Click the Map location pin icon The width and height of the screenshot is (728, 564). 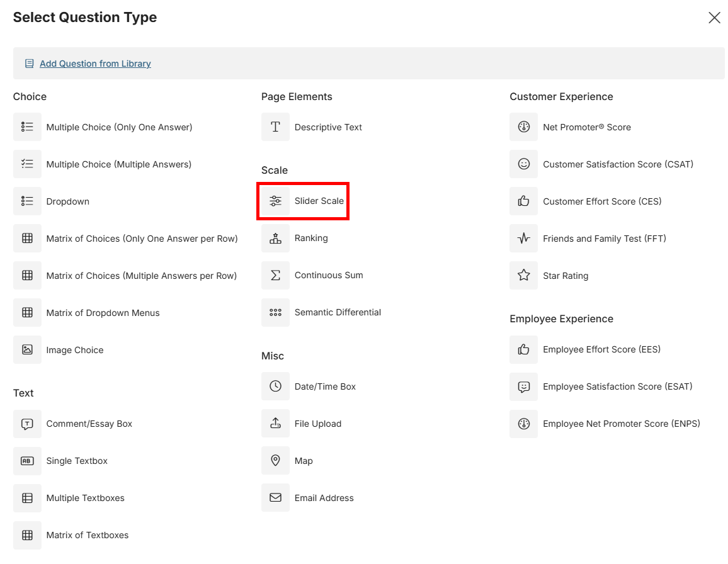[275, 461]
